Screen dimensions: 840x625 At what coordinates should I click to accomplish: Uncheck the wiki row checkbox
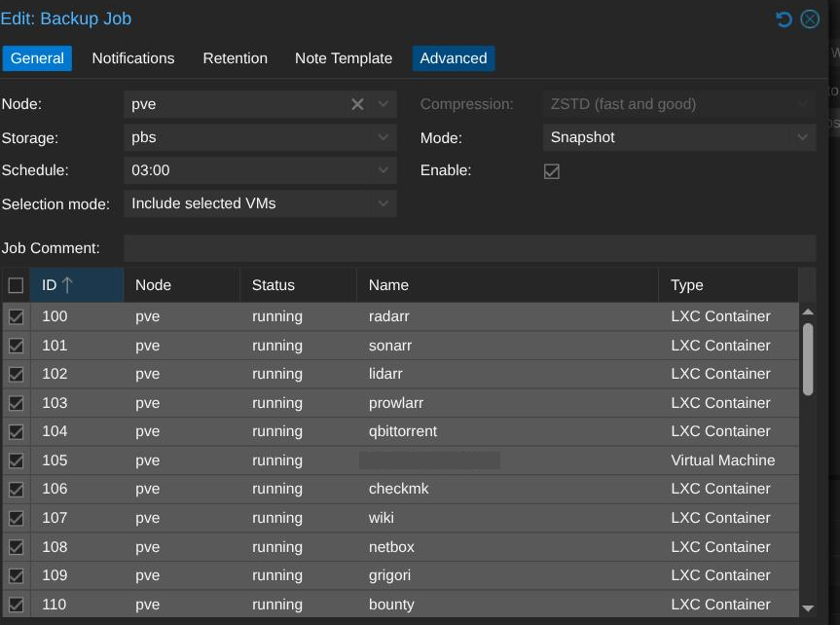coord(17,518)
